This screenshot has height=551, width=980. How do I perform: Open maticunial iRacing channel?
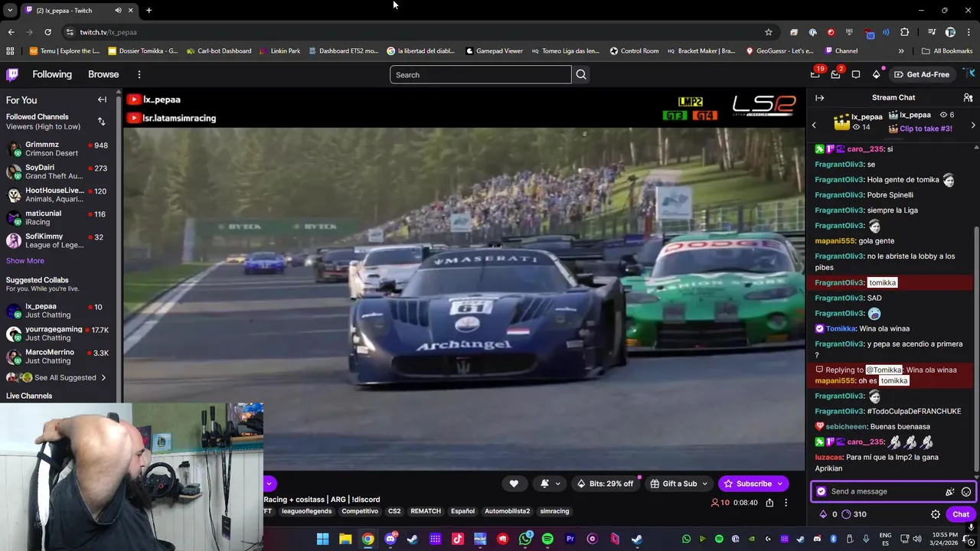pyautogui.click(x=58, y=217)
